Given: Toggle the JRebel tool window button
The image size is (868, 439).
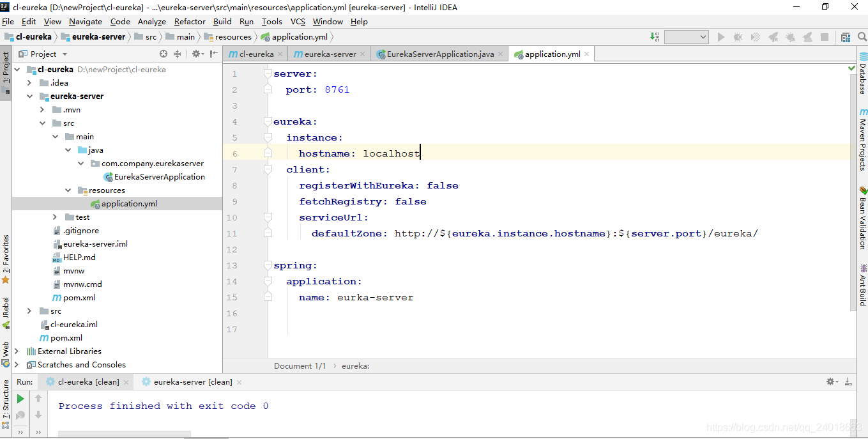Looking at the screenshot, I should [x=6, y=312].
